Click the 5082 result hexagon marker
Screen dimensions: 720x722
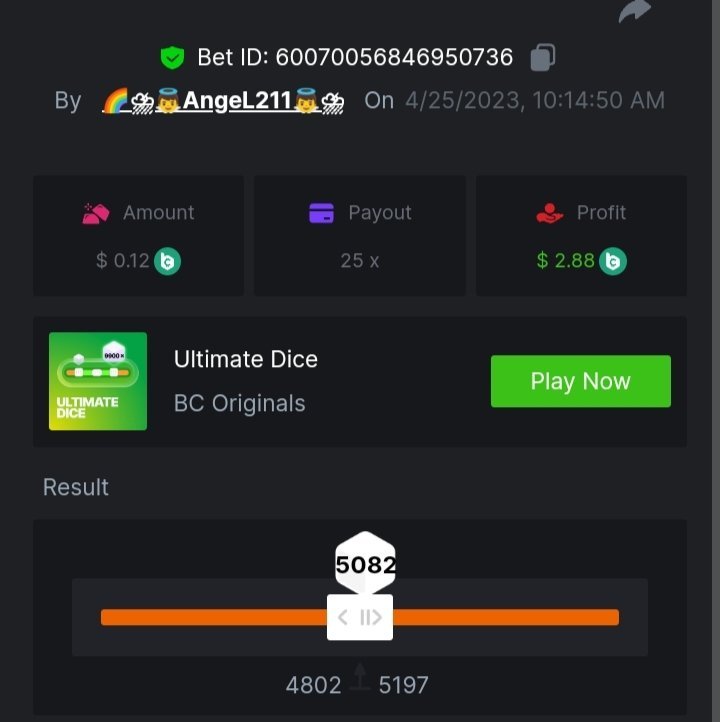(x=365, y=563)
